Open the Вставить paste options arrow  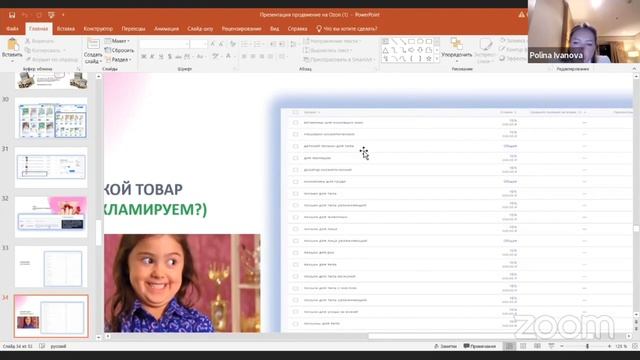coord(12,60)
